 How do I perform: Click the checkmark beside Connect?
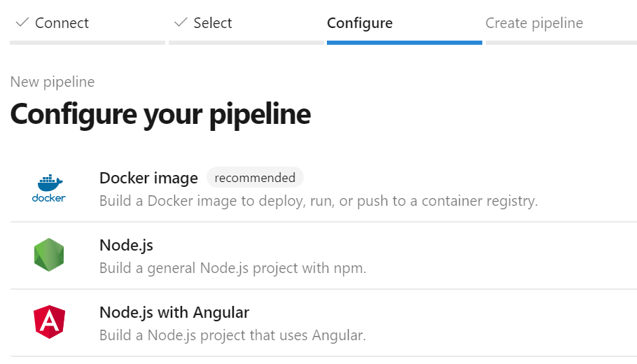[22, 23]
